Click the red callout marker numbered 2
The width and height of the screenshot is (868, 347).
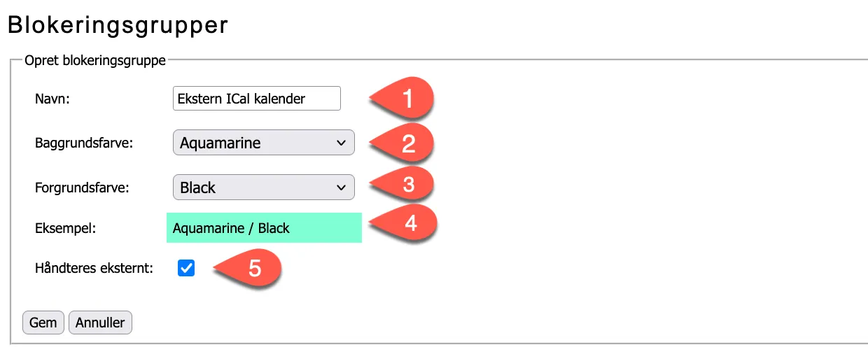point(407,143)
